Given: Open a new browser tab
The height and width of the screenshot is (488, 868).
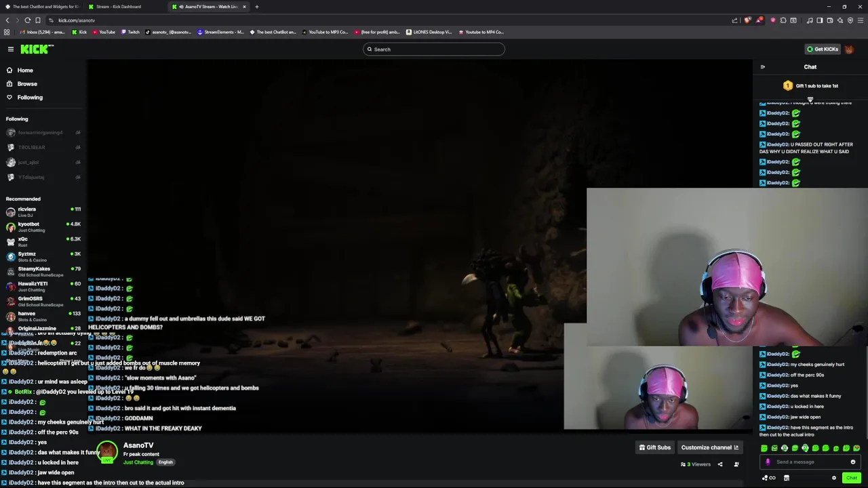Looking at the screenshot, I should point(257,7).
